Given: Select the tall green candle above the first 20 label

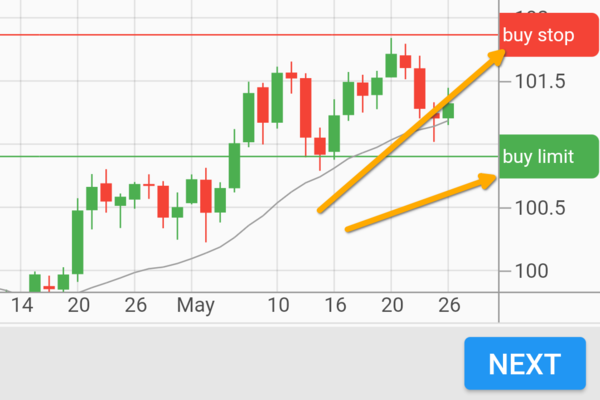Looking at the screenshot, I should pos(77,242).
